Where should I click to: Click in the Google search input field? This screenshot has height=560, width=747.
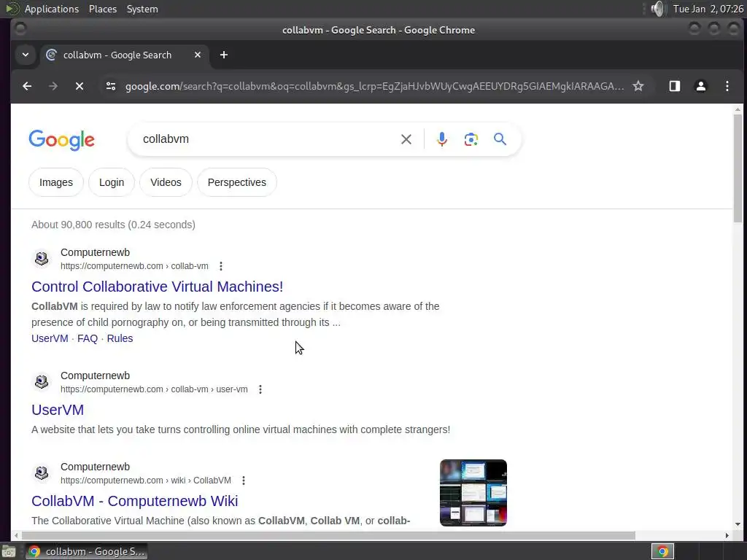tap(267, 139)
